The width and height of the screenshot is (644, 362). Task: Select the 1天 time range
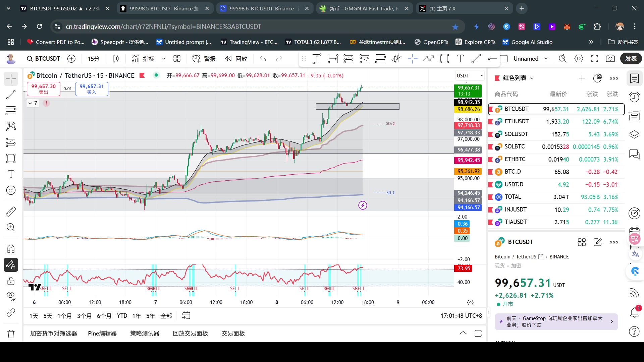pos(34,316)
